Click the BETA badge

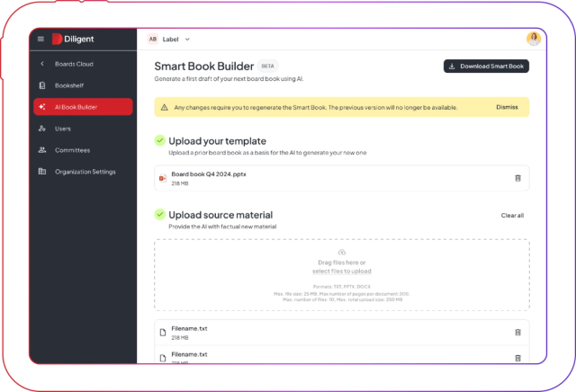pos(267,66)
